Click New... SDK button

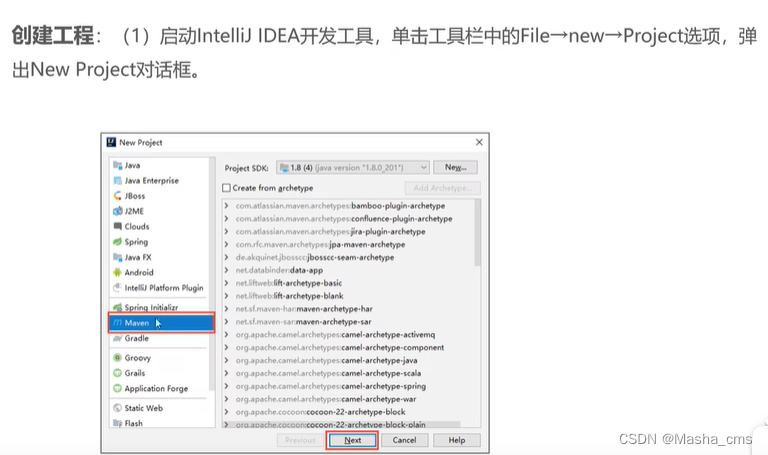click(456, 168)
